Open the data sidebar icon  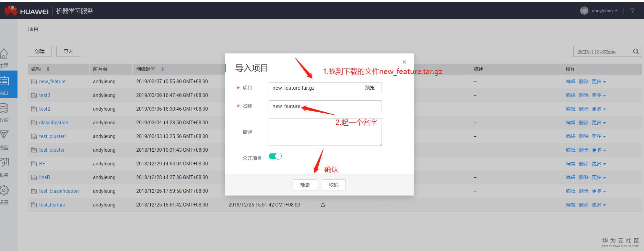coord(4,108)
